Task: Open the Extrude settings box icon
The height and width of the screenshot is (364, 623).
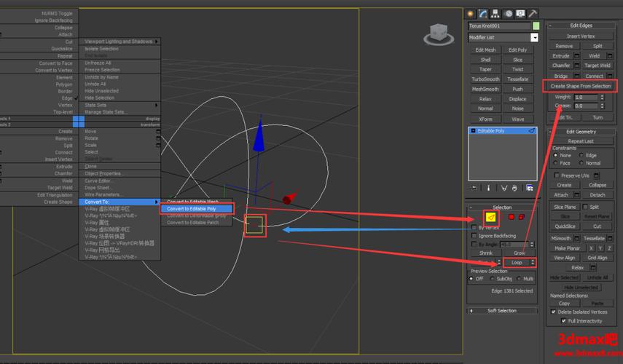Action: [577, 55]
